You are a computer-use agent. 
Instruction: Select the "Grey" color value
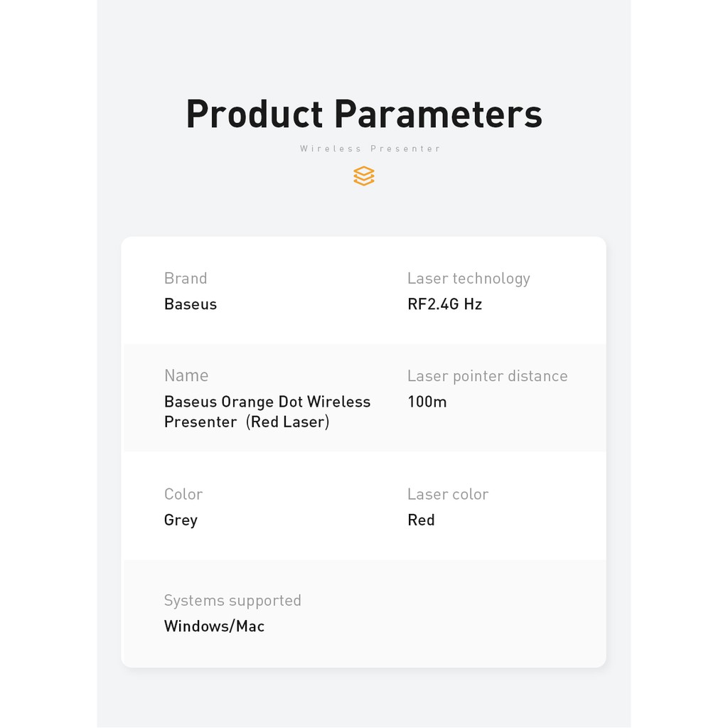tap(181, 520)
